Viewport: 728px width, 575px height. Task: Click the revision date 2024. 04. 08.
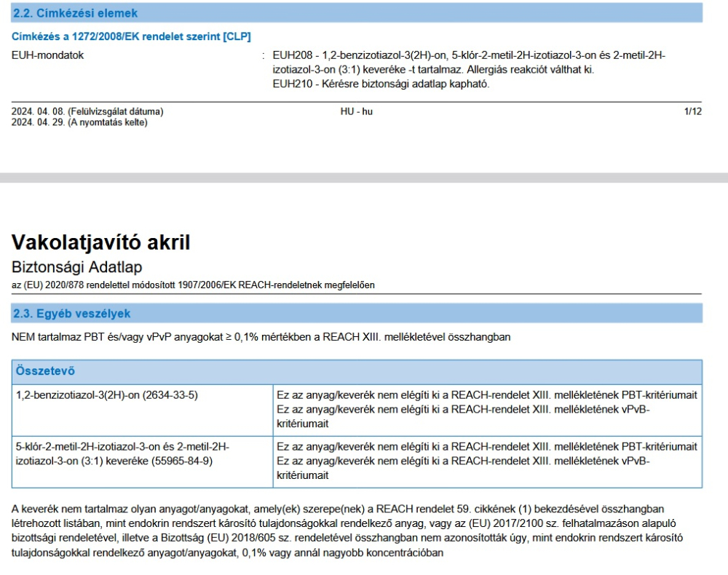pyautogui.click(x=87, y=112)
